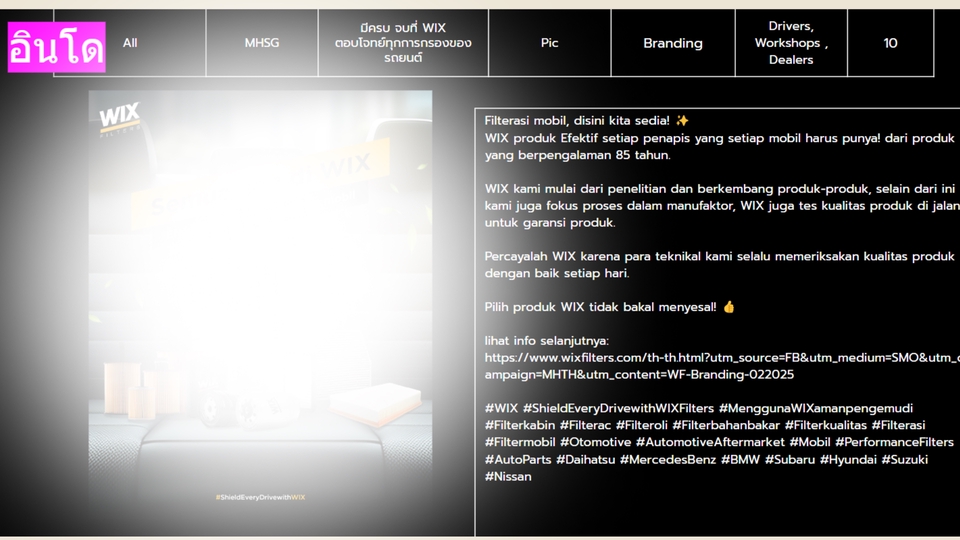Viewport: 960px width, 540px height.
Task: Click '#ShieldEveryDrivewithWIXFilters' hashtag in caption
Action: tap(618, 408)
